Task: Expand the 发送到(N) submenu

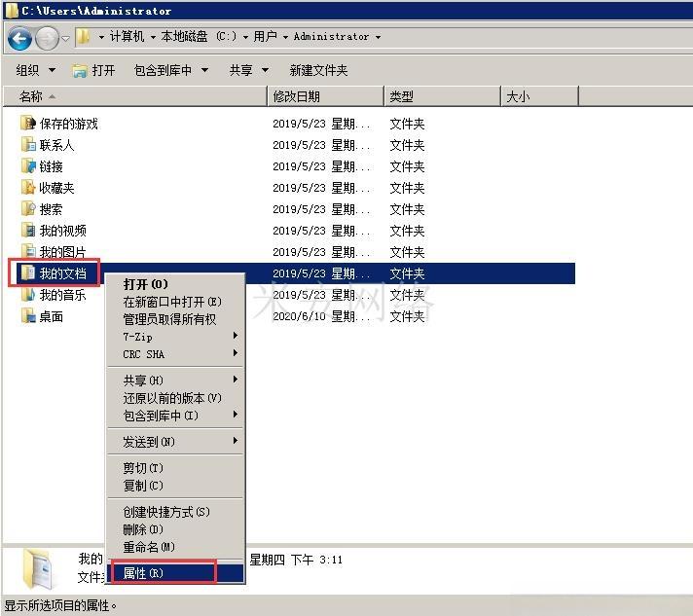Action: (175, 442)
